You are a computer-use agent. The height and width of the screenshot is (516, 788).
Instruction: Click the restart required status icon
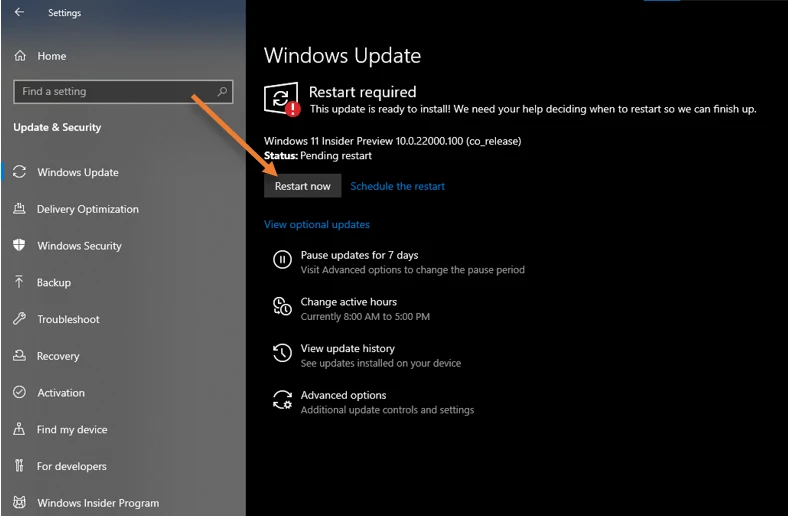coord(282,99)
